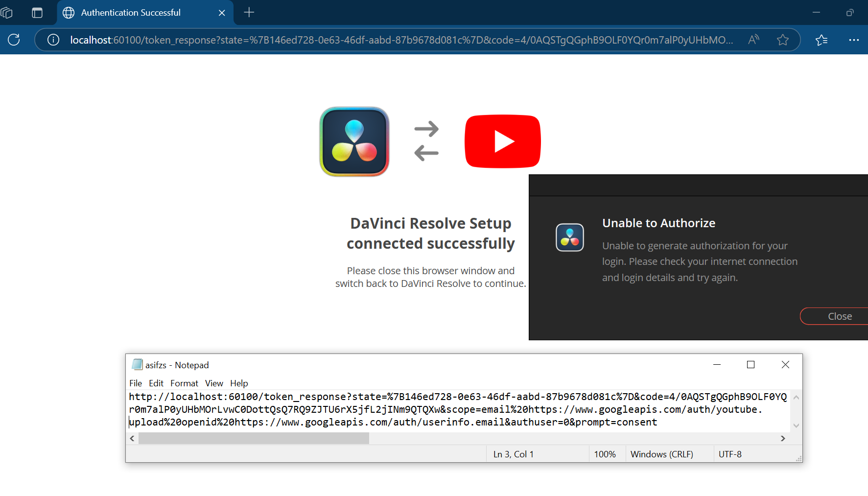
Task: Open Notepad Format menu
Action: [184, 383]
